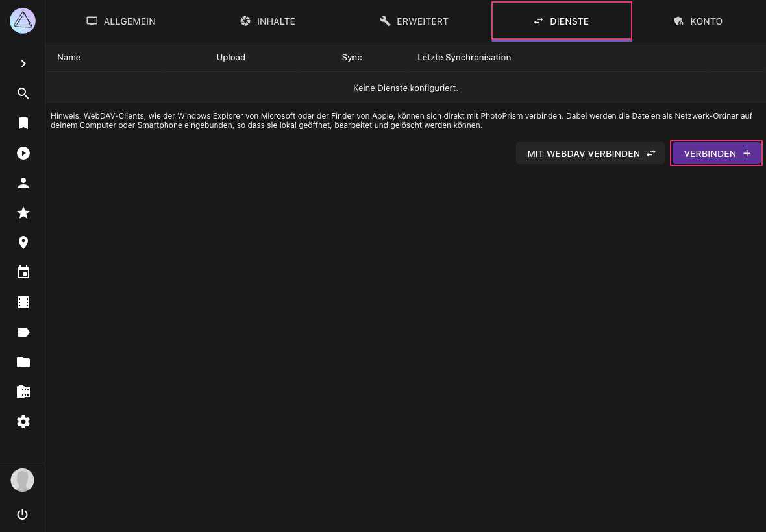Switch to the KONTO tab
This screenshot has width=766, height=532.
coord(698,21)
